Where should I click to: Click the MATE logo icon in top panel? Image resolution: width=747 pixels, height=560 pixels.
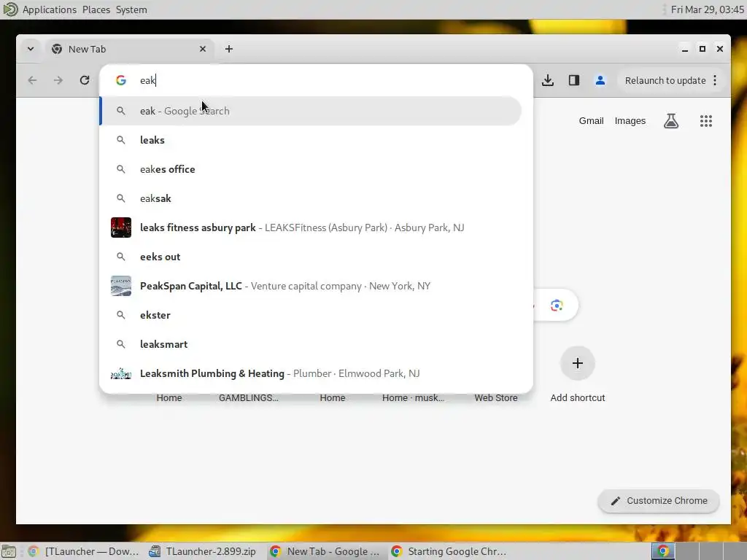pyautogui.click(x=10, y=9)
